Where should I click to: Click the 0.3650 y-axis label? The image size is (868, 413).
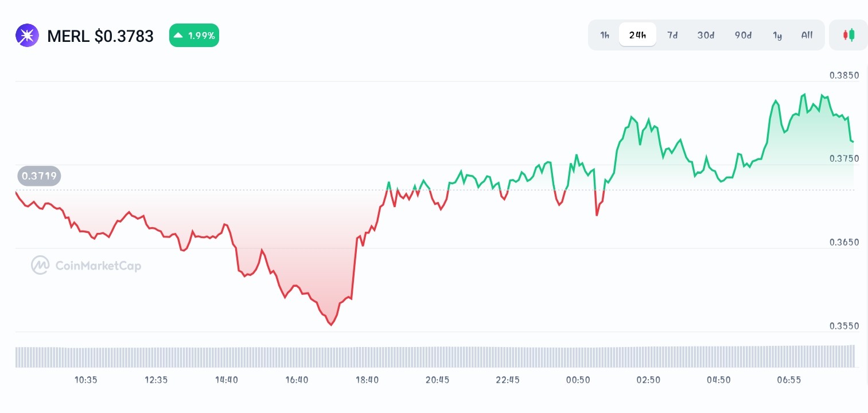[844, 242]
